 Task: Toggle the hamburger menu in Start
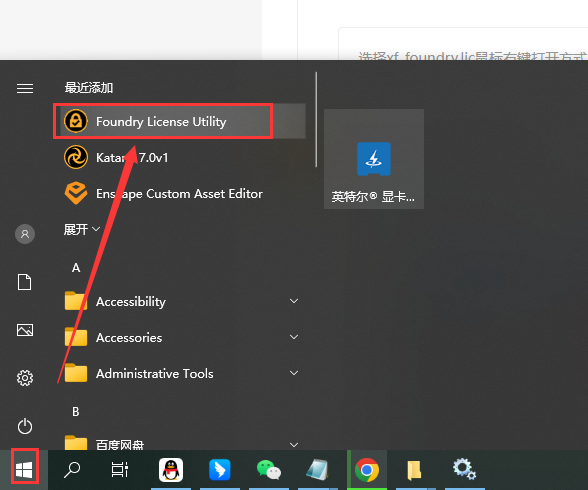pos(25,88)
